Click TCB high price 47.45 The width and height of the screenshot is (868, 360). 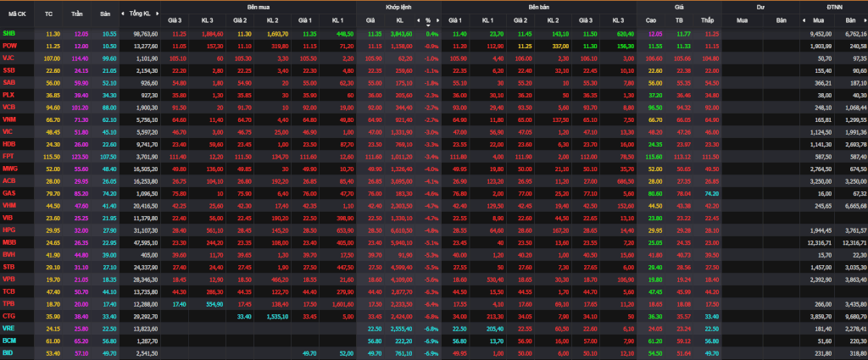(655, 291)
